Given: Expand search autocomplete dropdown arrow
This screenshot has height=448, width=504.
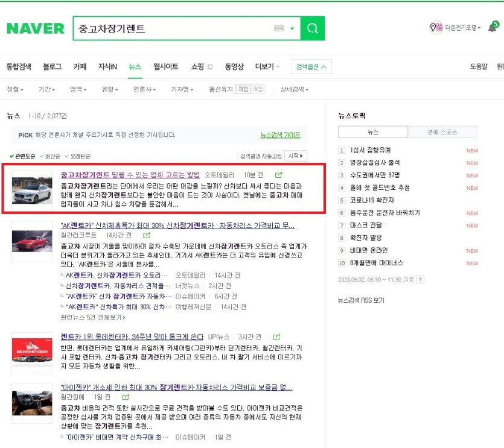Looking at the screenshot, I should [292, 28].
